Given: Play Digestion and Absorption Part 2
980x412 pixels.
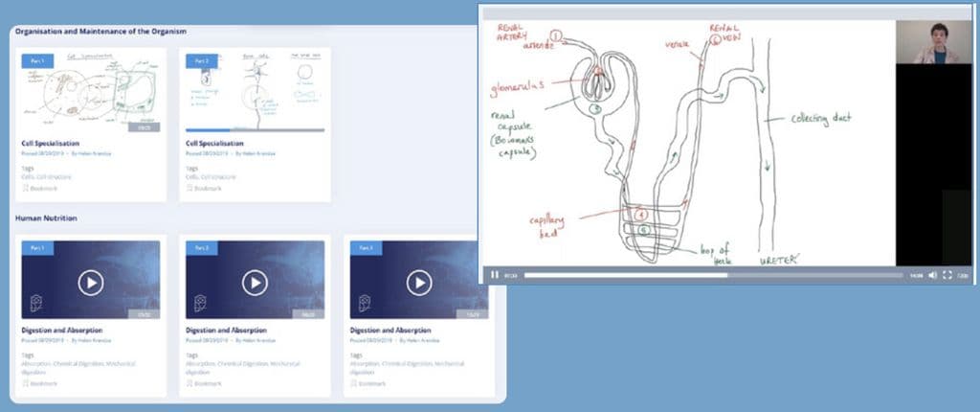Looking at the screenshot, I should 255,283.
